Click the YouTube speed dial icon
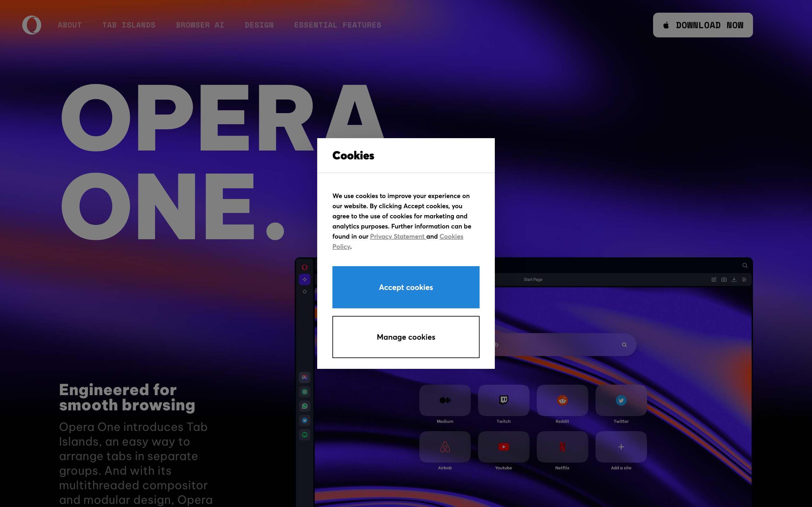This screenshot has height=507, width=812. [503, 447]
